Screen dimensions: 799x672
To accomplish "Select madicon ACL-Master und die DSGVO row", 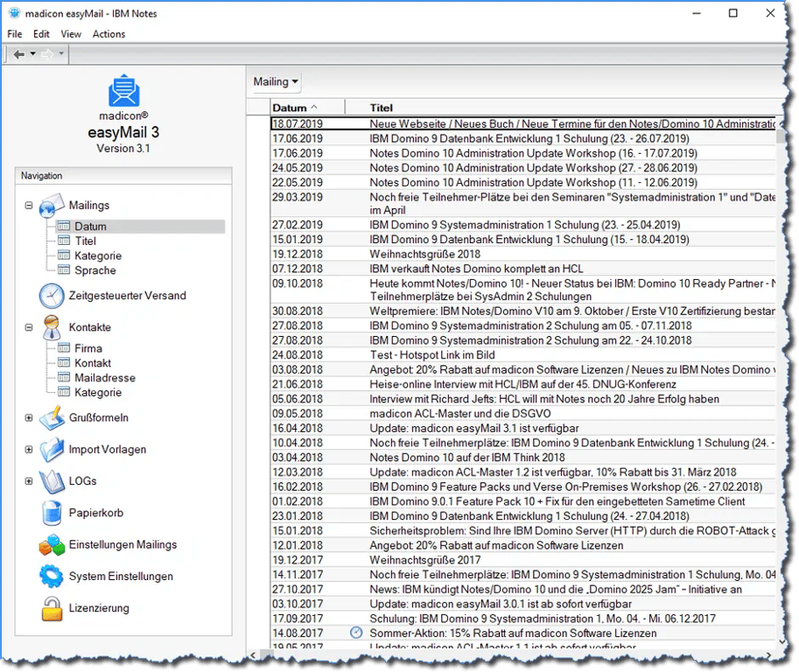I will coord(523,414).
